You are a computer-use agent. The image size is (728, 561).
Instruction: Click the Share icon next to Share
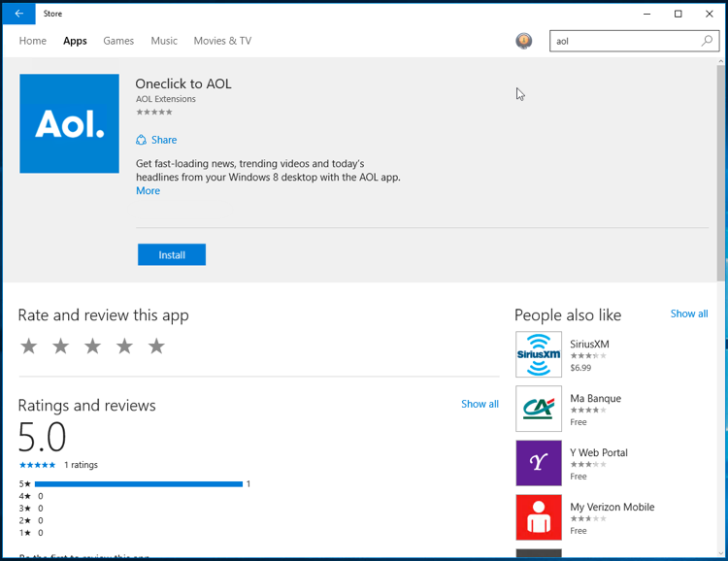click(x=141, y=140)
